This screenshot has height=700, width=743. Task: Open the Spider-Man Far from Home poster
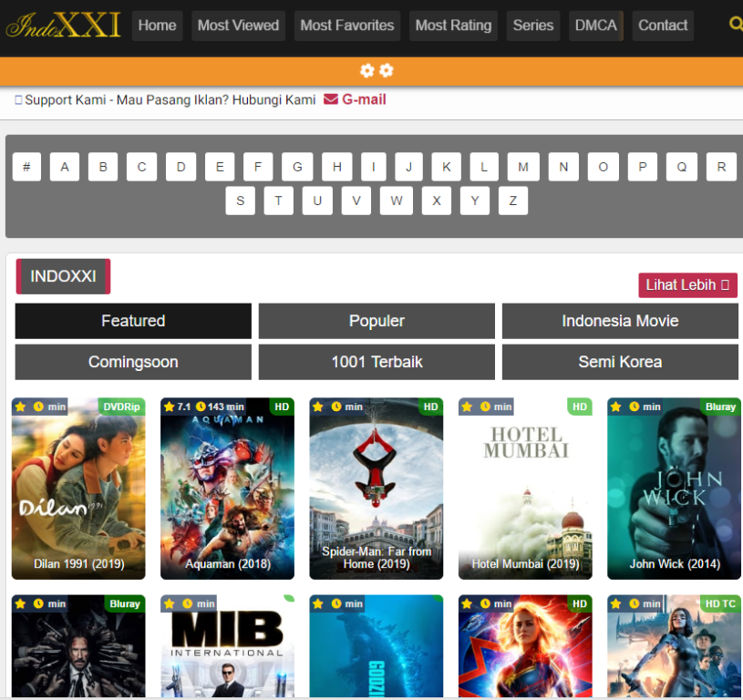click(376, 488)
